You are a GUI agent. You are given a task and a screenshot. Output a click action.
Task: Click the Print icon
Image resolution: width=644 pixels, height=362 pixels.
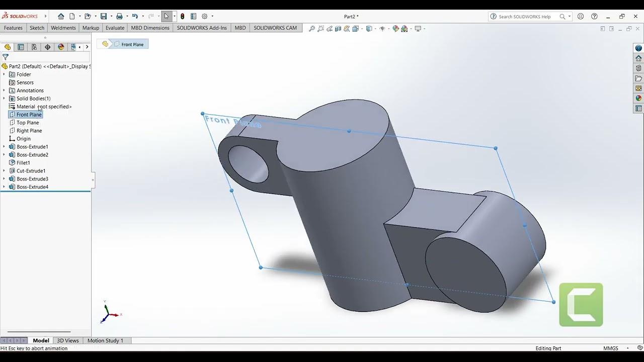[119, 16]
